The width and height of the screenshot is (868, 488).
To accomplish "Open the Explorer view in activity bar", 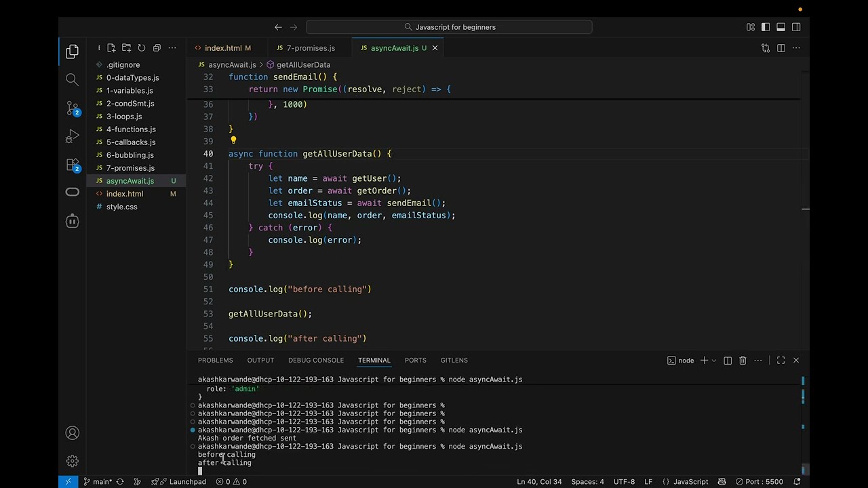I will click(x=72, y=52).
